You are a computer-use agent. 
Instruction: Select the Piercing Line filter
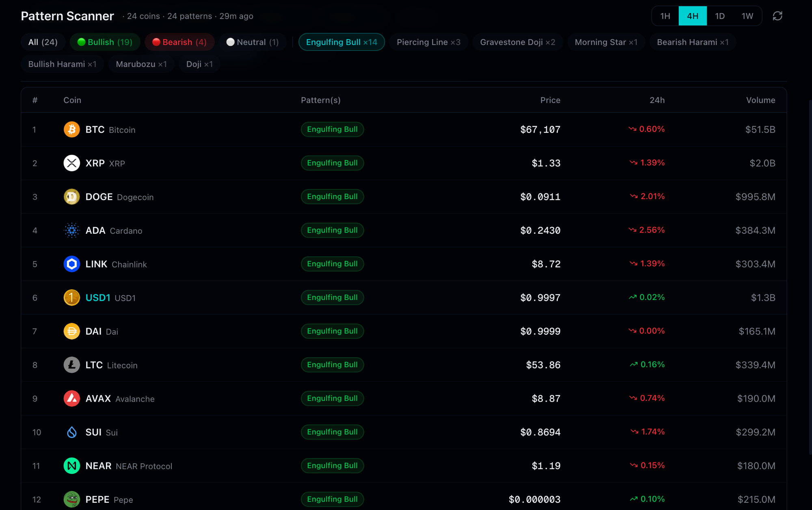pyautogui.click(x=428, y=42)
